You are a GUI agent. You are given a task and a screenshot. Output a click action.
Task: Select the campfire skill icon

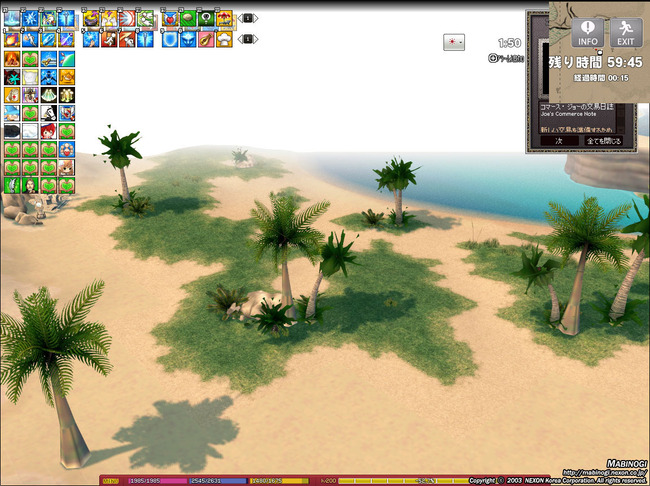[x=12, y=59]
